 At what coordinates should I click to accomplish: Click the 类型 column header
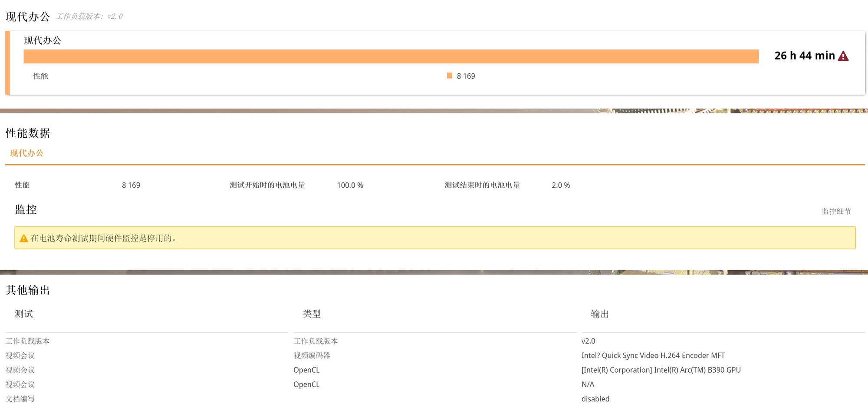[312, 314]
